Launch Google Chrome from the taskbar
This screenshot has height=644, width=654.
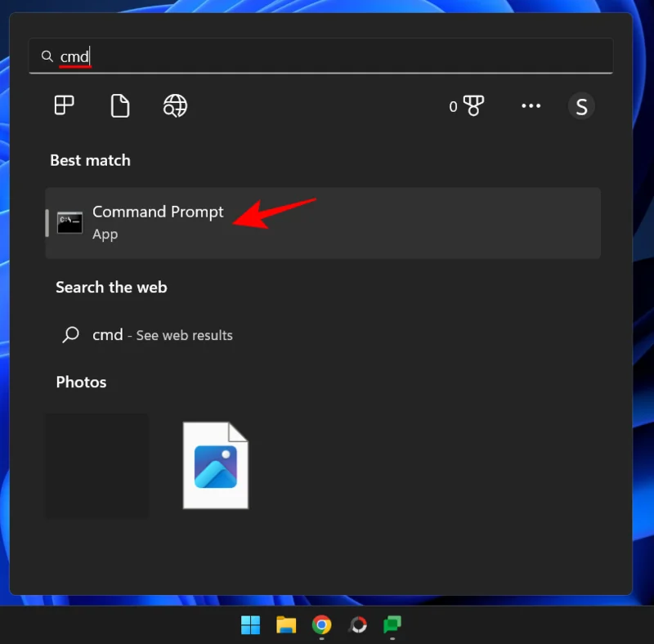321,624
